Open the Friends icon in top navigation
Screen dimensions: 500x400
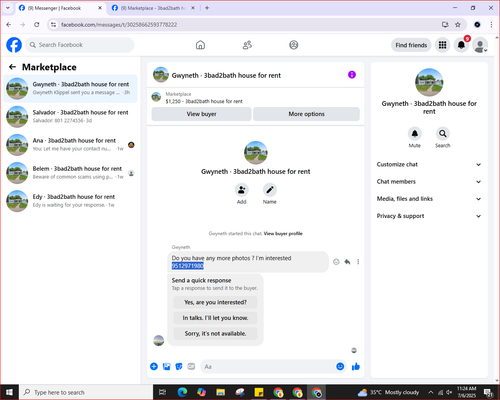tap(247, 45)
